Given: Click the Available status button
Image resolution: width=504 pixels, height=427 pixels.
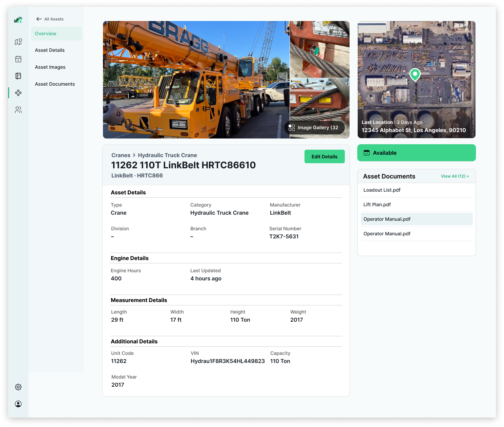Looking at the screenshot, I should pos(417,153).
